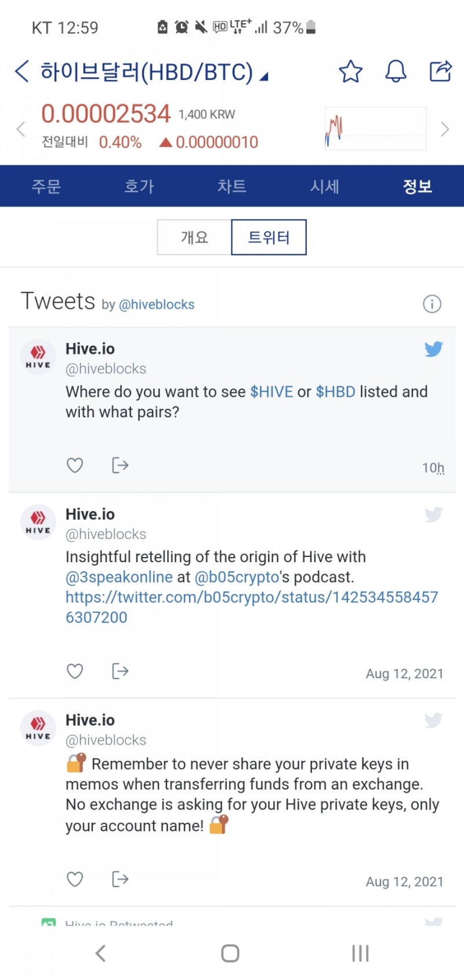Viewport: 464px width, 980px height.
Task: Open price alert bell icon
Action: (x=396, y=71)
